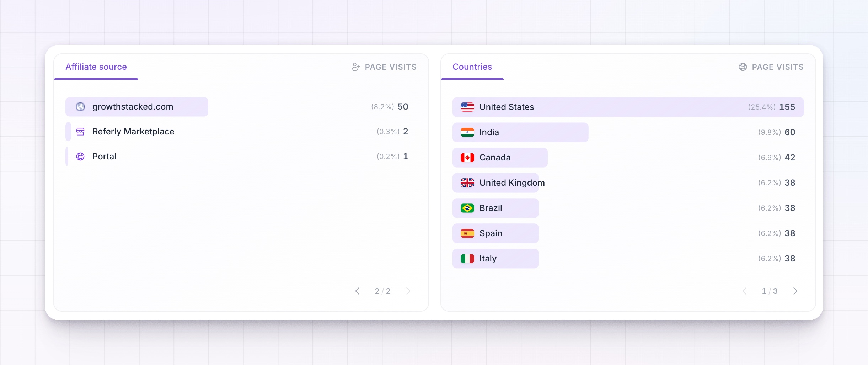Select the Affiliate source tab
The image size is (868, 365).
(96, 67)
